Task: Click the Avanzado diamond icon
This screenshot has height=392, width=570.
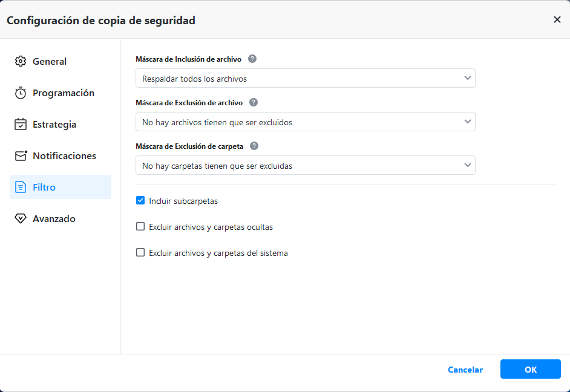Action: click(21, 218)
